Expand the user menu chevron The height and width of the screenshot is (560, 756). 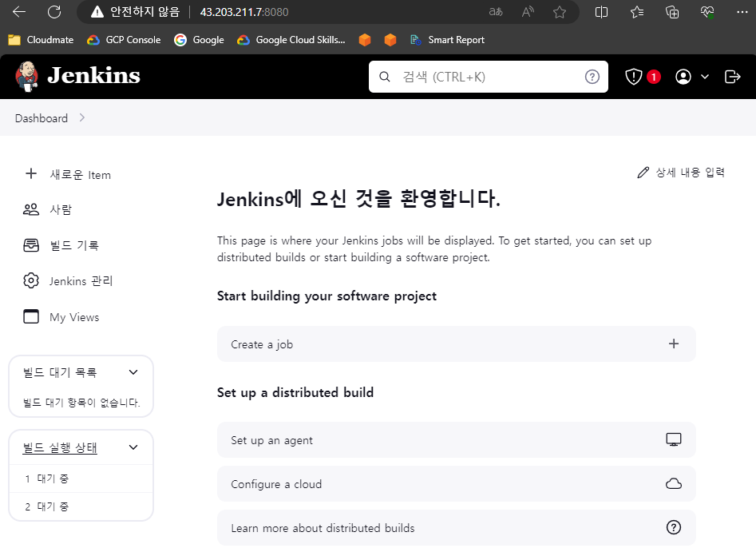[705, 77]
